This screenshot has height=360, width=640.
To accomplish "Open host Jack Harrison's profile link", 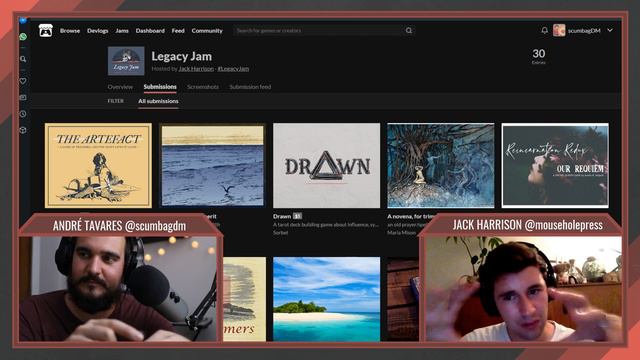I will point(196,69).
